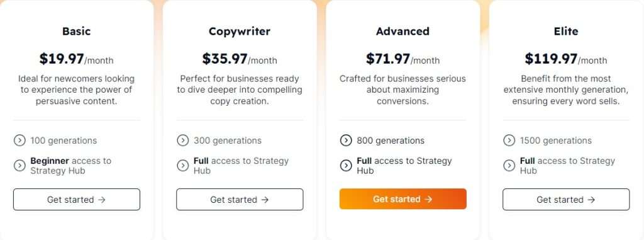
Task: Click Get started on the Basic plan
Action: 77,200
